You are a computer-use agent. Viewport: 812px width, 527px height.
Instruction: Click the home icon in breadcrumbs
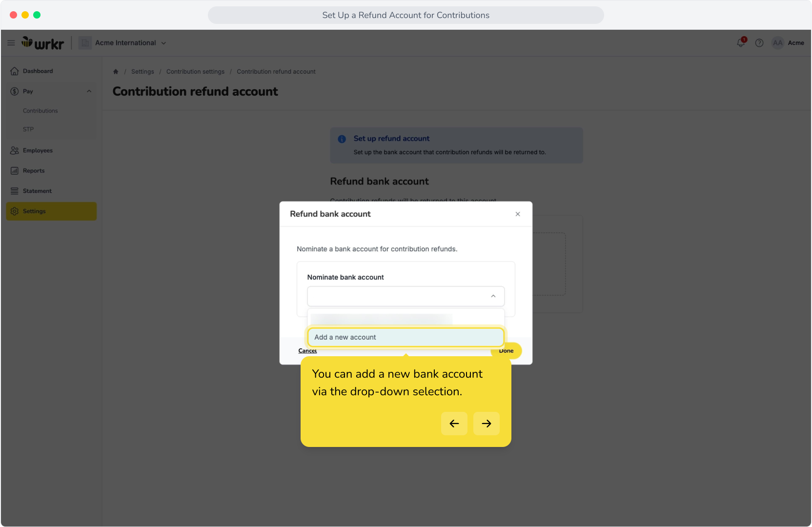coord(116,72)
